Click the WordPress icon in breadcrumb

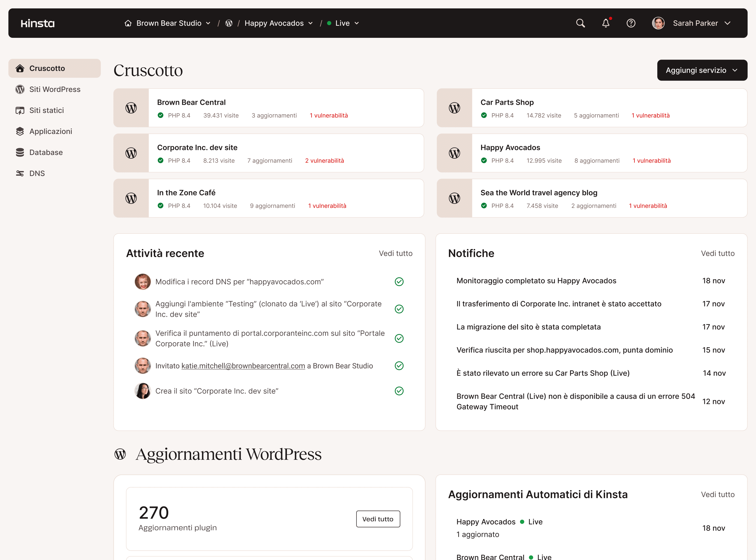point(229,23)
